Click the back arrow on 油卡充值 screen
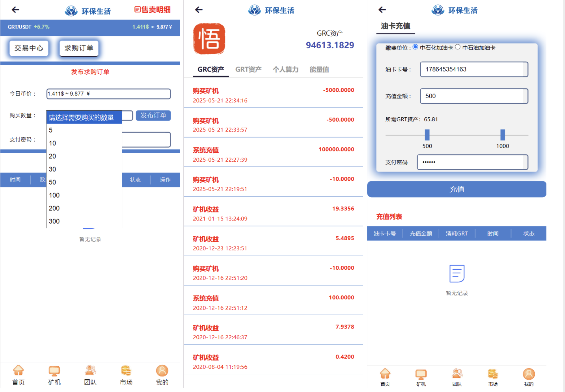Image resolution: width=565 pixels, height=392 pixels. pos(382,10)
